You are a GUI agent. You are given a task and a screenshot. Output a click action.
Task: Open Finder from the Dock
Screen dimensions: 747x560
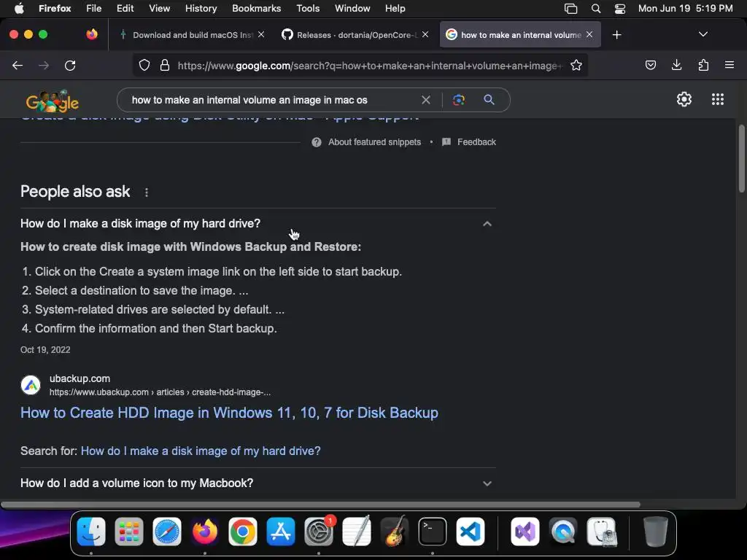(x=91, y=532)
